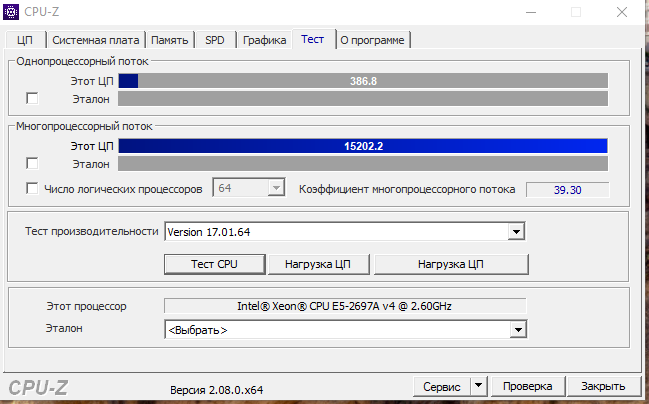Click version text Версия 2.08.0.x64

pos(216,390)
